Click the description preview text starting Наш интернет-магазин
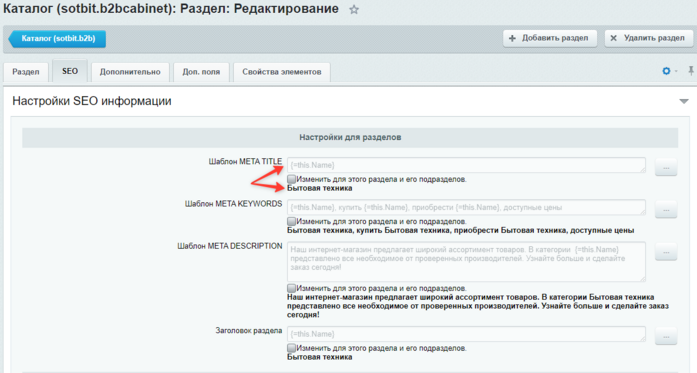 pyautogui.click(x=478, y=306)
